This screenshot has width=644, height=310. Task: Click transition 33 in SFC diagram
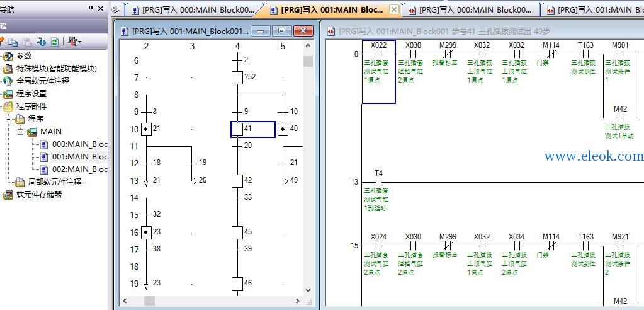tap(237, 198)
